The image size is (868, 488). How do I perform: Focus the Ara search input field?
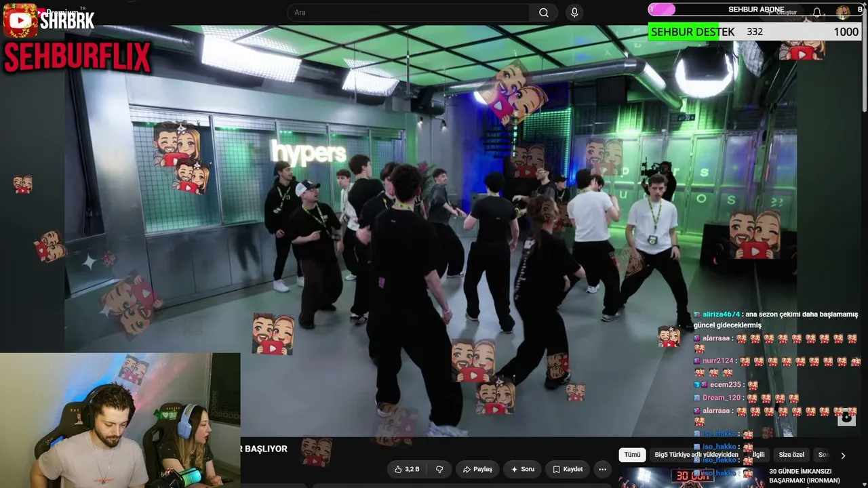tap(409, 12)
